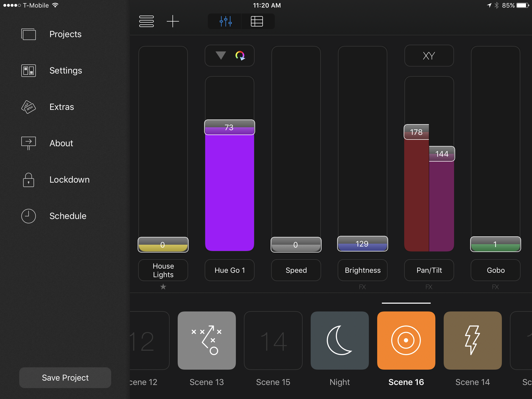
Task: Tap the Hue Go 1 label button
Action: pos(230,270)
